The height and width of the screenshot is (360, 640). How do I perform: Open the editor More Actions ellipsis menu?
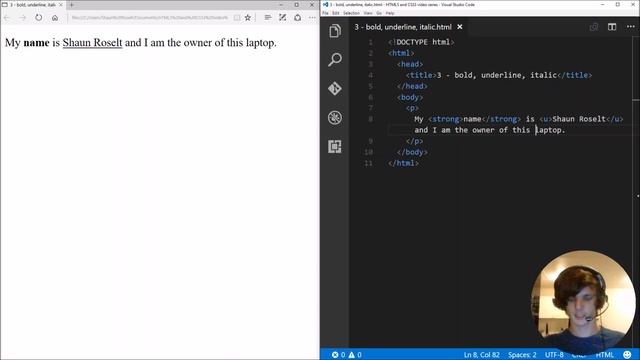[x=630, y=27]
